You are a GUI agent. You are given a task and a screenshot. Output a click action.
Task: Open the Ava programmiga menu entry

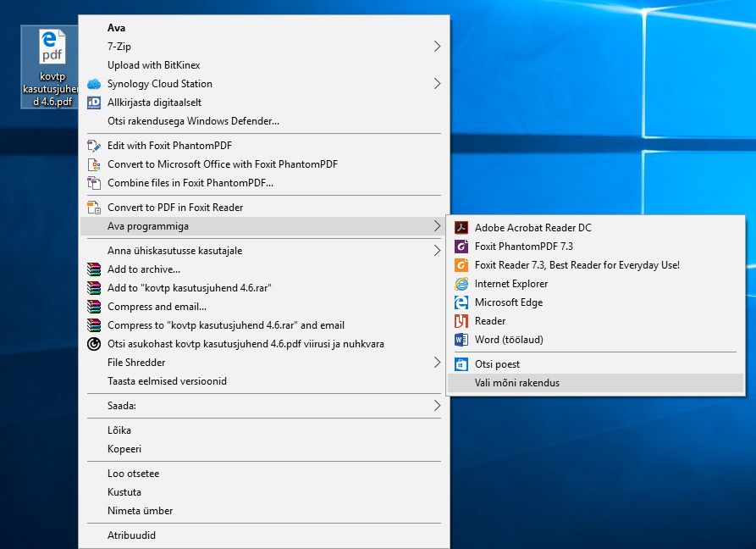pos(264,226)
